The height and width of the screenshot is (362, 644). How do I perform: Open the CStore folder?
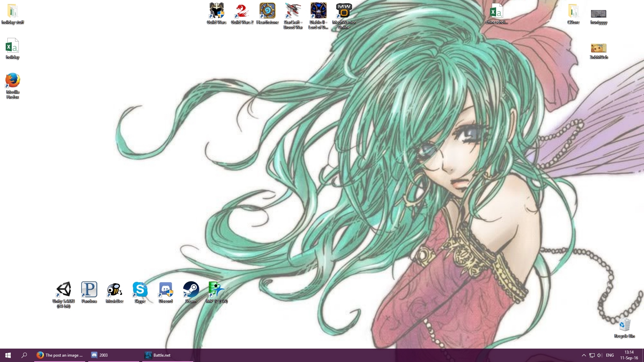[x=573, y=13]
